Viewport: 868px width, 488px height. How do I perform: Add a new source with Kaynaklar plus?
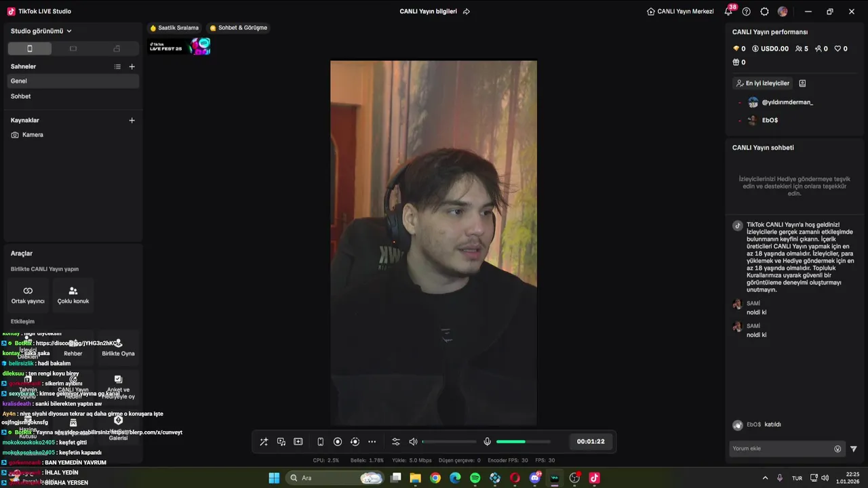pyautogui.click(x=132, y=120)
